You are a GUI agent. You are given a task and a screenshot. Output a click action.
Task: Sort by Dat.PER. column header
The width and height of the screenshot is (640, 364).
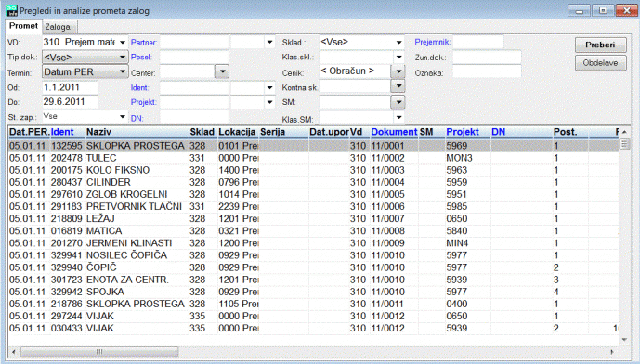click(29, 132)
